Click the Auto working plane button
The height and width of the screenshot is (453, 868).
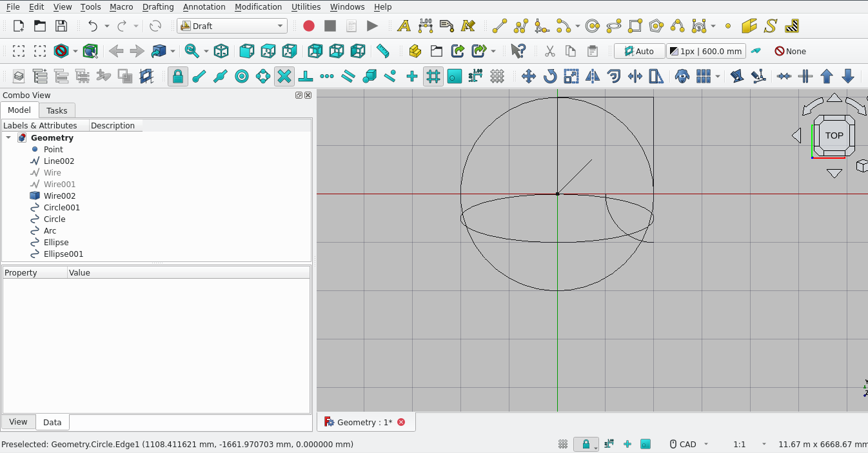click(638, 51)
